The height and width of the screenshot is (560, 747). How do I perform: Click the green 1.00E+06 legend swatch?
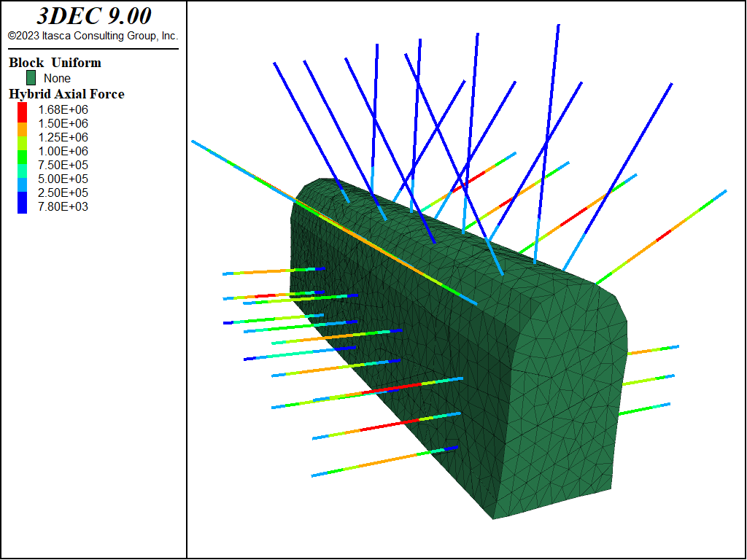[x=23, y=151]
